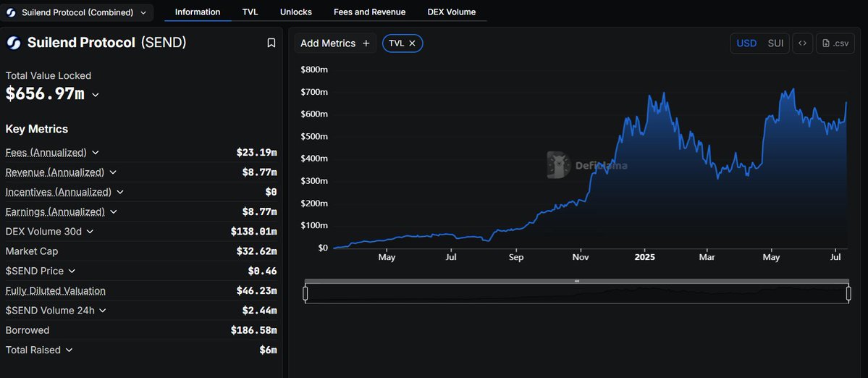Open the TVL tab
868x378 pixels.
click(250, 12)
